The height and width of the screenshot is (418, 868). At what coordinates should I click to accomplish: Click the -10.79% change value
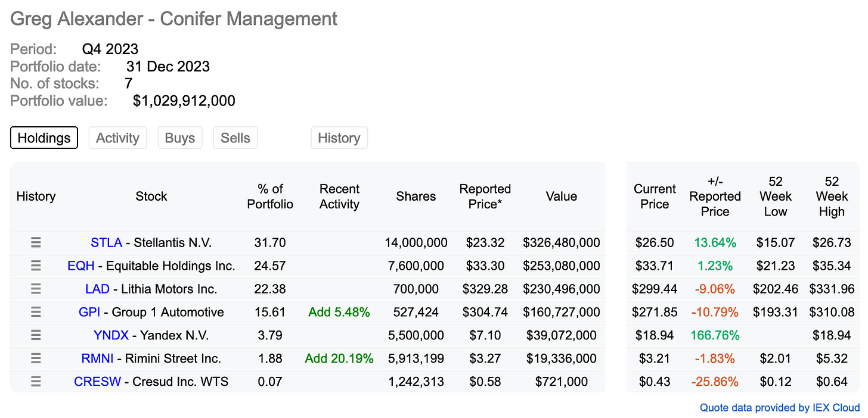point(715,312)
